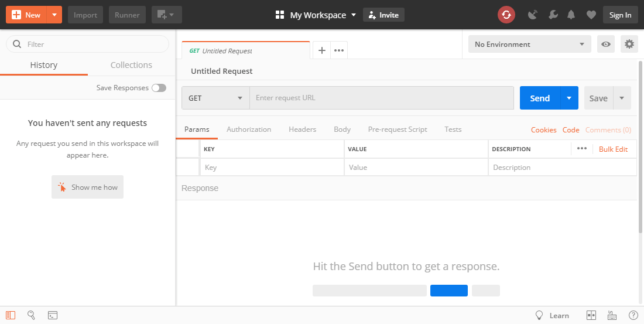Open the wrench settings icon
This screenshot has width=644, height=324.
point(553,15)
